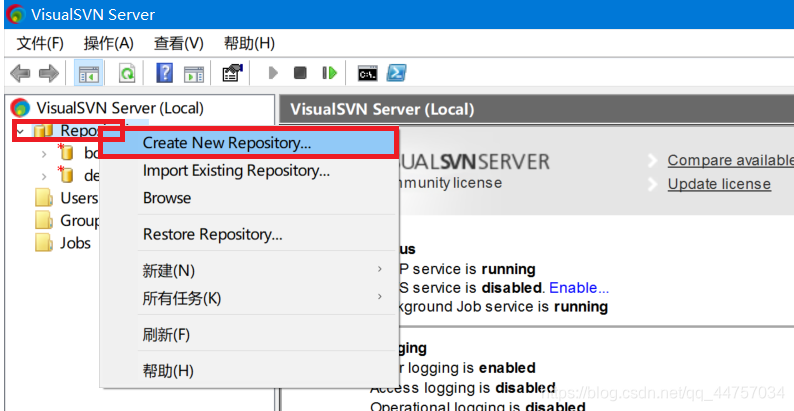
Task: Select the Repositories tree node
Action: coord(80,131)
